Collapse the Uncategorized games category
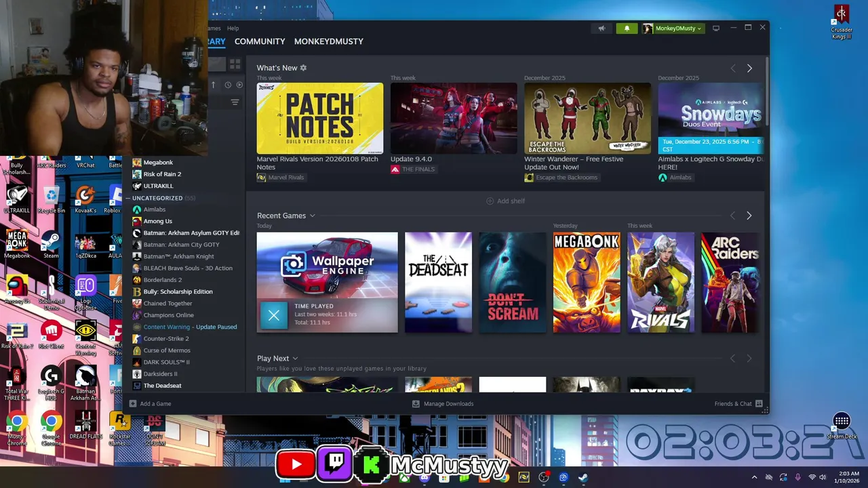 point(128,198)
